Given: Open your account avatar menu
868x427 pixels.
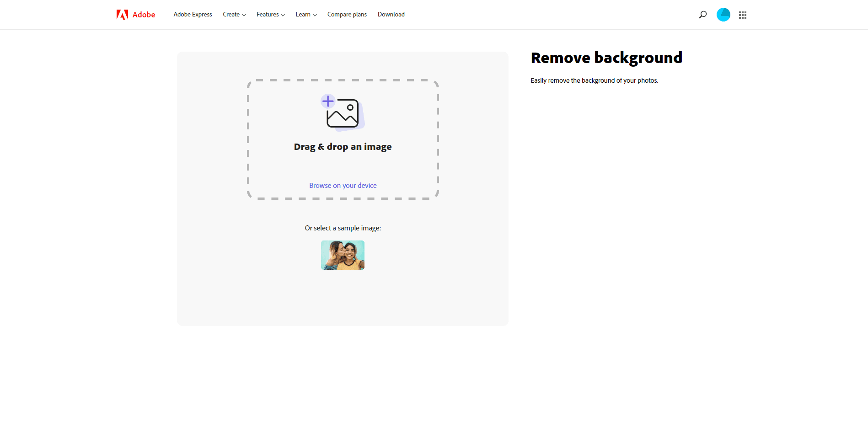Looking at the screenshot, I should pyautogui.click(x=723, y=14).
